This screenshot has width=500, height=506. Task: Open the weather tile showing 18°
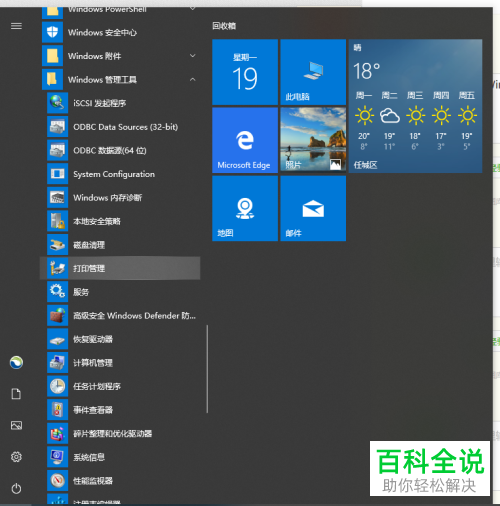click(x=415, y=106)
